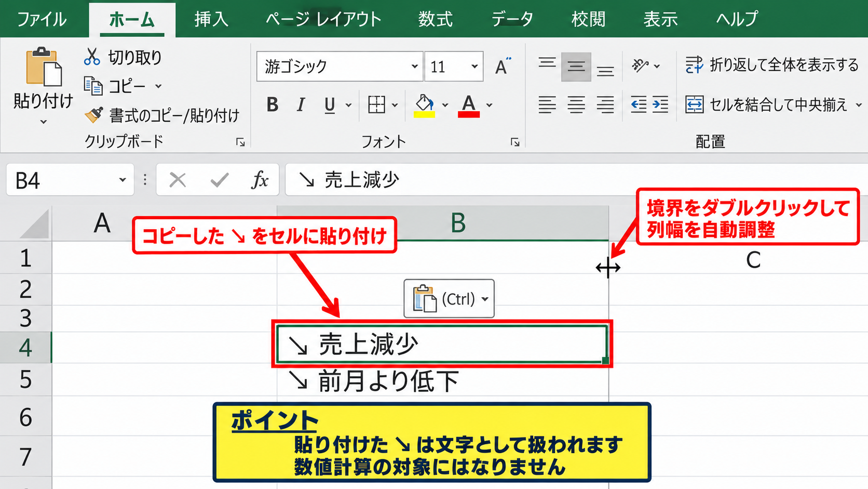
Task: Open underline style dropdown arrow
Action: (348, 105)
